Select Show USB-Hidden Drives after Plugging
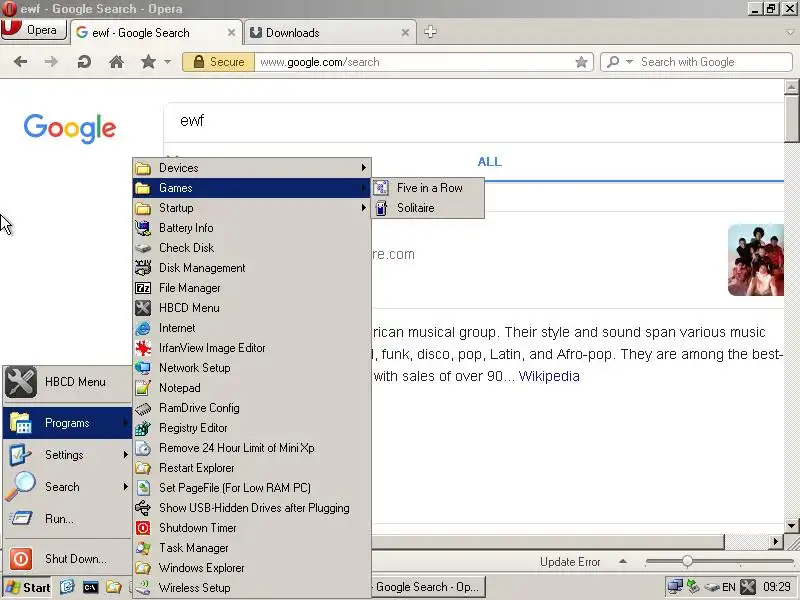The width and height of the screenshot is (800, 600). (252, 508)
